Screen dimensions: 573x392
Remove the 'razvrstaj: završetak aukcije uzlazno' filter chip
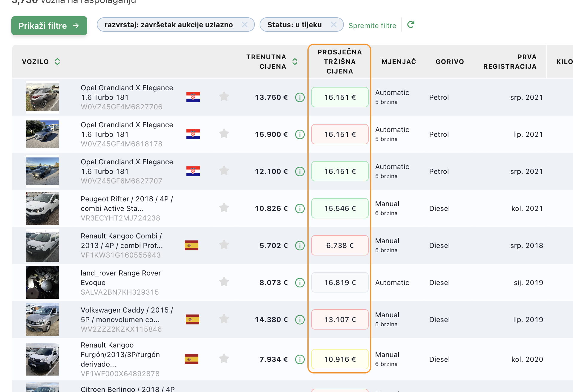click(245, 24)
